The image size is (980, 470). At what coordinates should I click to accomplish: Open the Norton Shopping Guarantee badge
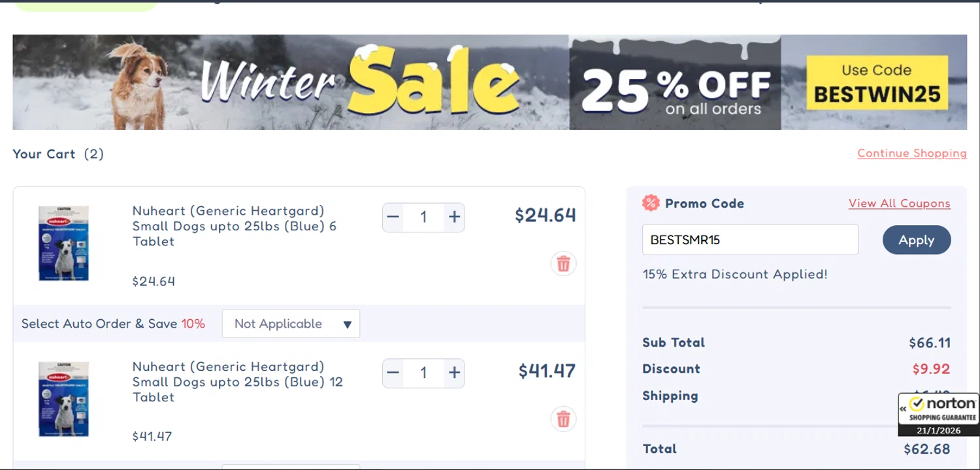[x=939, y=414]
